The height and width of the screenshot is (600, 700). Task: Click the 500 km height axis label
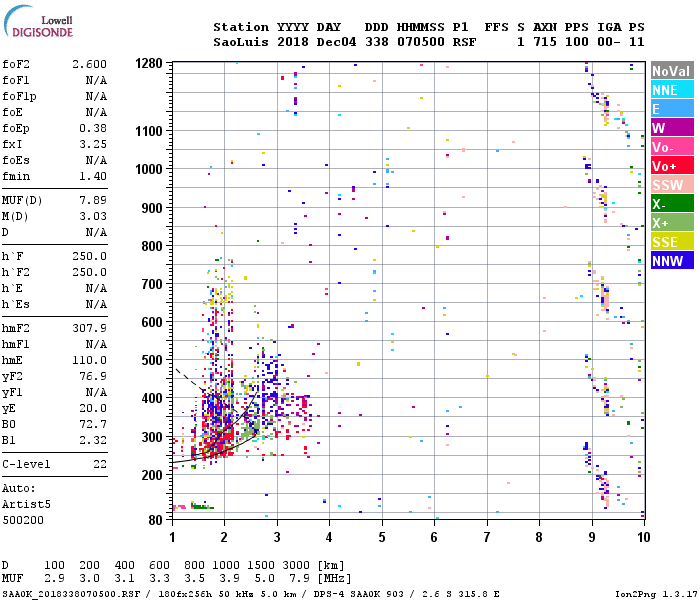[x=152, y=360]
